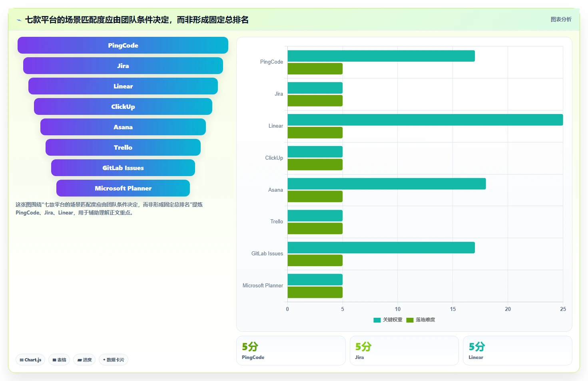Toggle the 落地难度 legend entry
The image size is (588, 381).
[421, 320]
